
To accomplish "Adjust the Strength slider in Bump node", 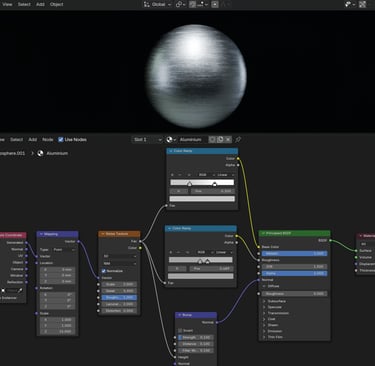I will pos(196,337).
